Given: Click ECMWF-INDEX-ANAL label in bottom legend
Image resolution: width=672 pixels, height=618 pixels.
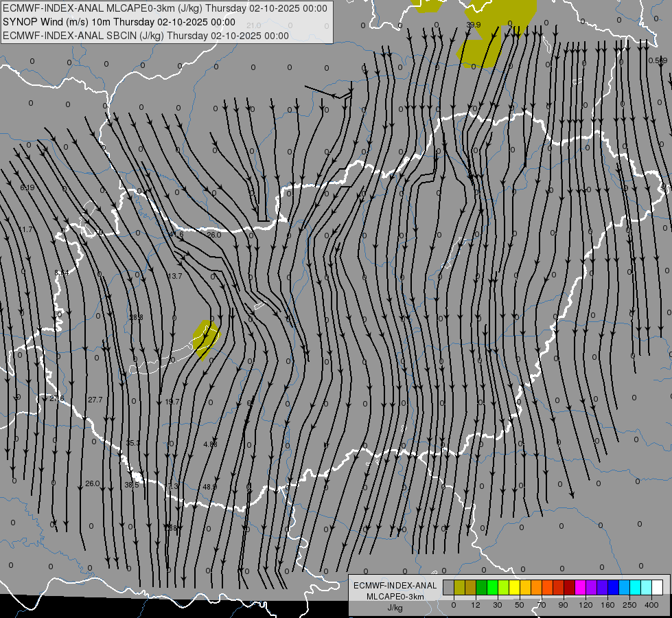Looking at the screenshot, I should click(395, 586).
